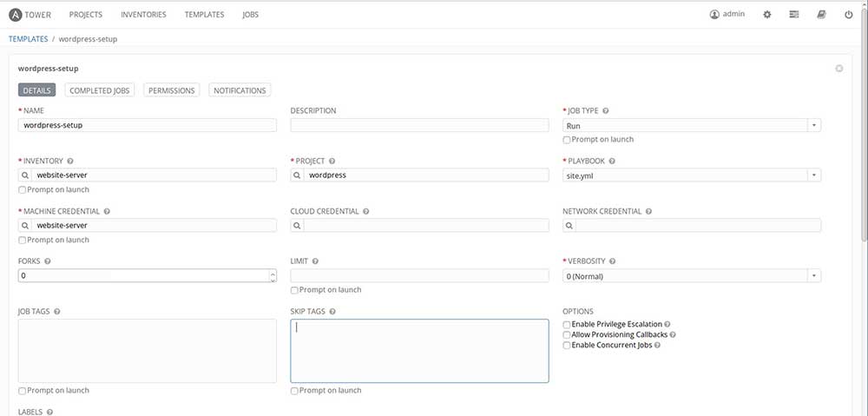Toggle Enable Concurrent Jobs checkbox
The height and width of the screenshot is (416, 868).
tap(567, 345)
